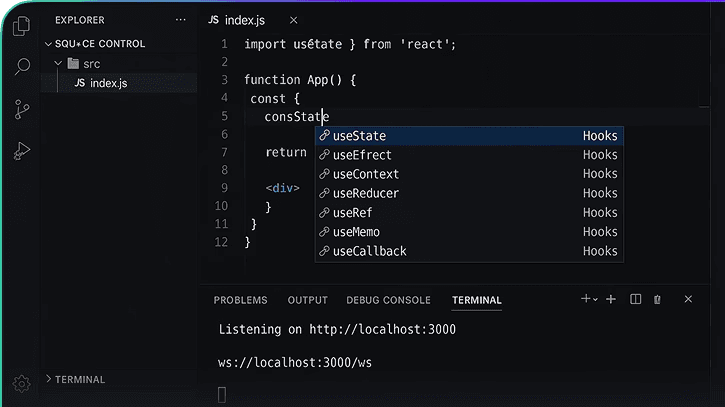The image size is (725, 407).
Task: Open the Explorer files icon in activity bar
Action: [21, 26]
